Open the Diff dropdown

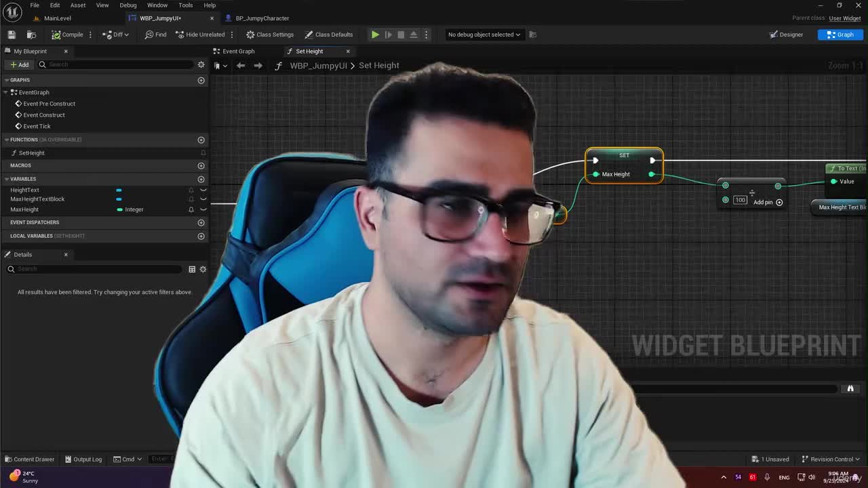coord(116,35)
